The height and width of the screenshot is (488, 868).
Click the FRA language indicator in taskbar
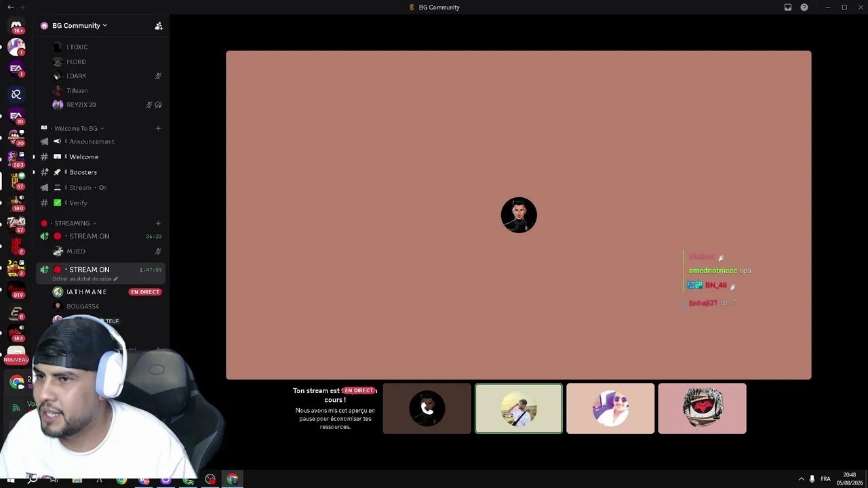825,479
